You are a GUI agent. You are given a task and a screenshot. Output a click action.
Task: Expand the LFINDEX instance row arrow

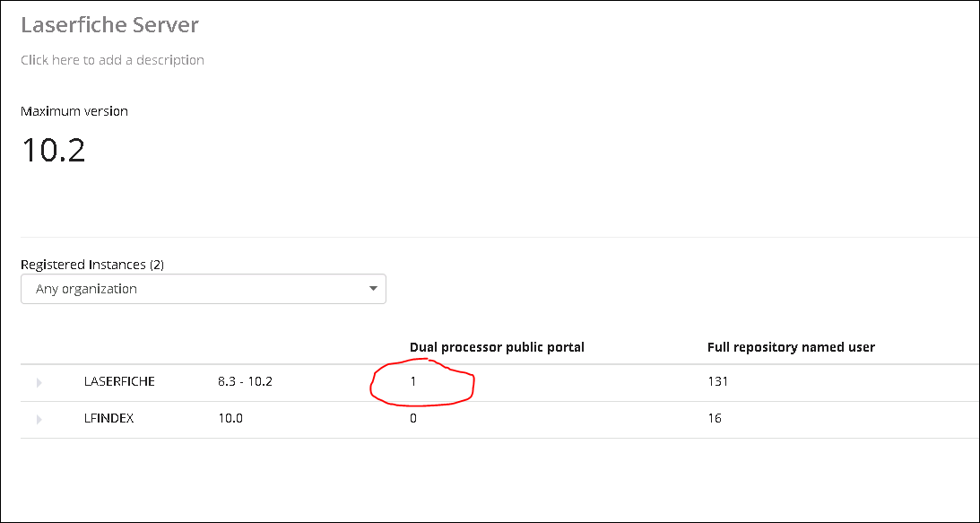[x=39, y=420]
